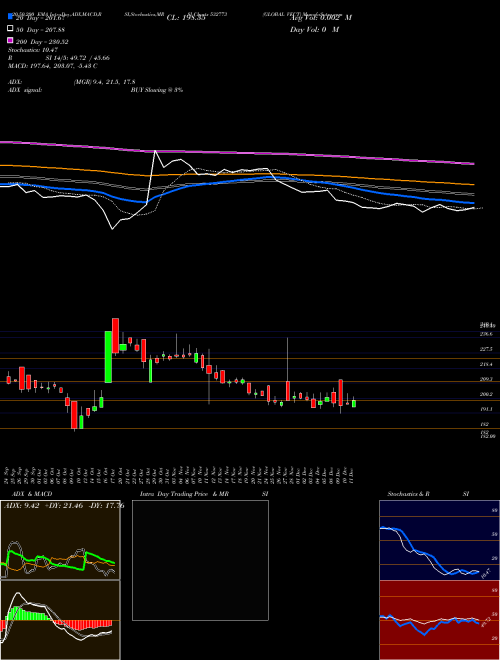Image resolution: width=500 pixels, height=660 pixels.
Task: Click the 191.1 price axis label
Action: [x=487, y=409]
